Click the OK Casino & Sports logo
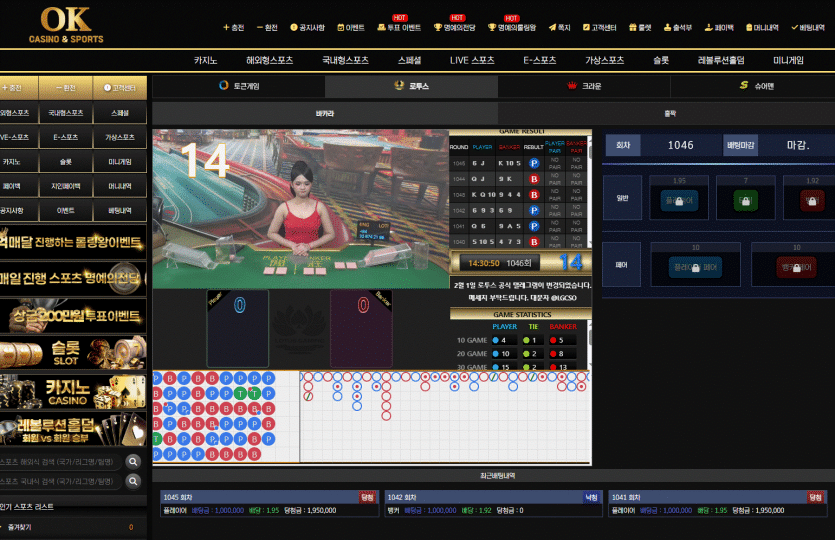 pyautogui.click(x=72, y=25)
